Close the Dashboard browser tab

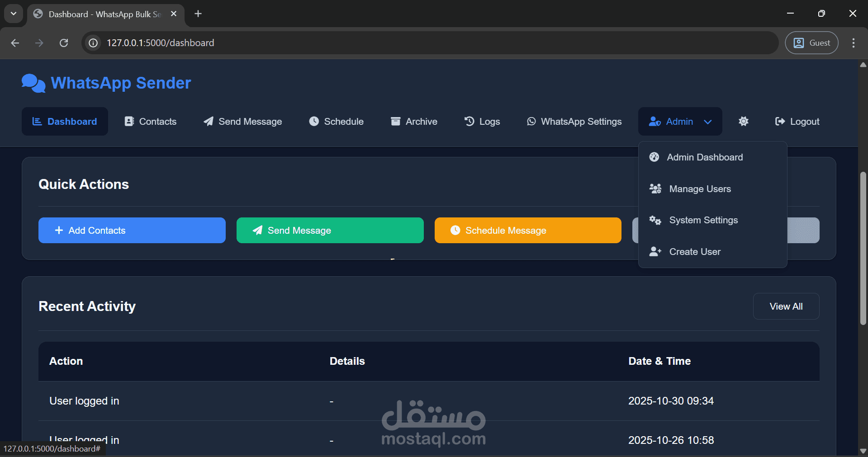[174, 14]
